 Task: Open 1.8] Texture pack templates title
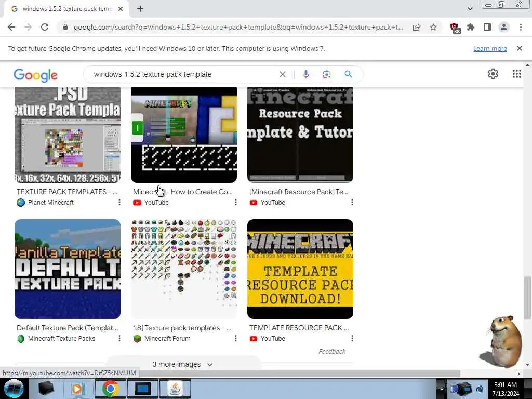(182, 328)
